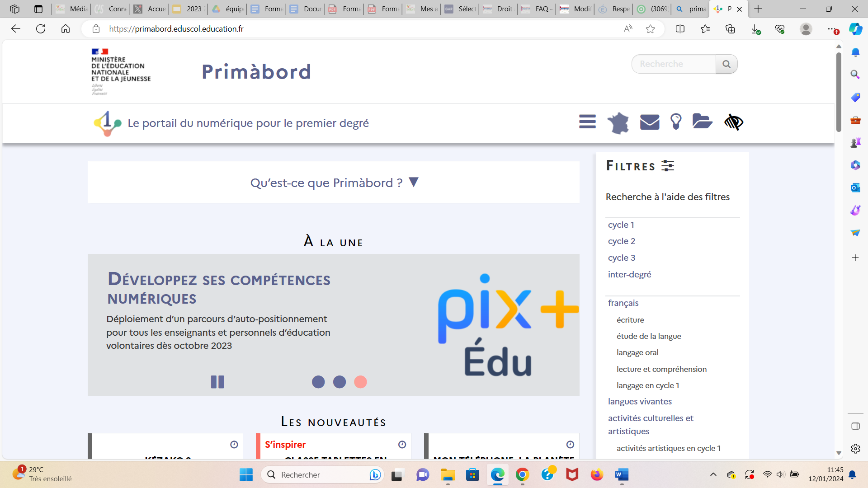Select the second carousel slide dot

click(340, 382)
